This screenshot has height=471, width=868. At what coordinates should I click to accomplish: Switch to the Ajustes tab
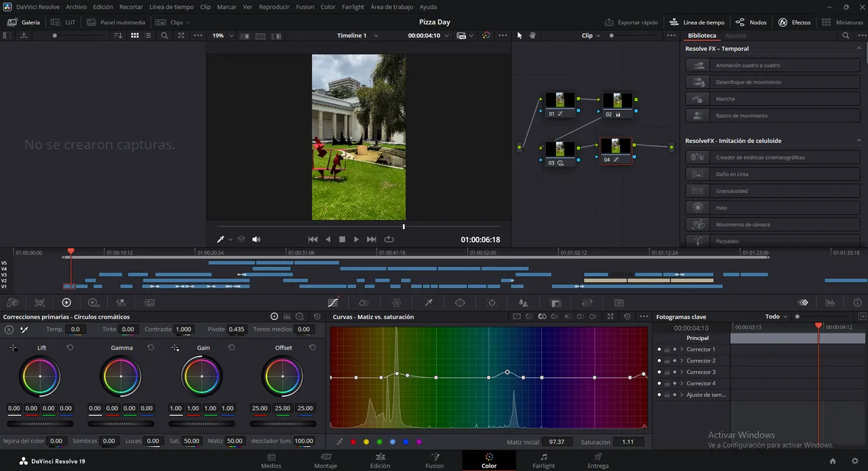pyautogui.click(x=736, y=35)
